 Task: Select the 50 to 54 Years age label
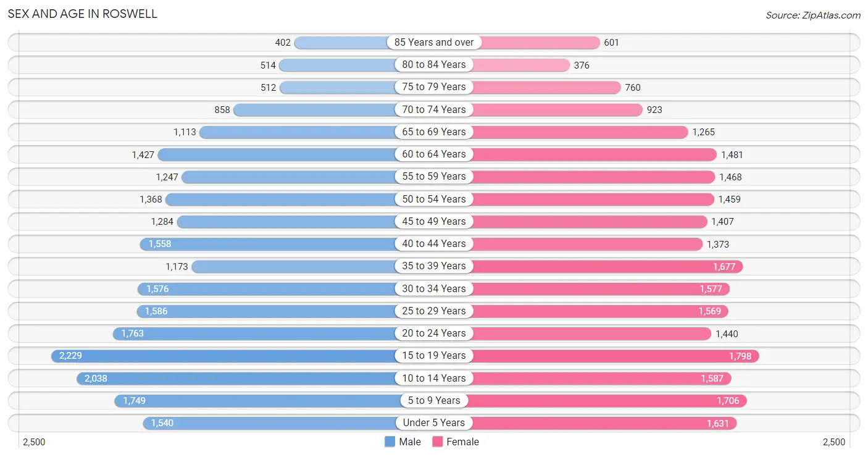pos(434,199)
